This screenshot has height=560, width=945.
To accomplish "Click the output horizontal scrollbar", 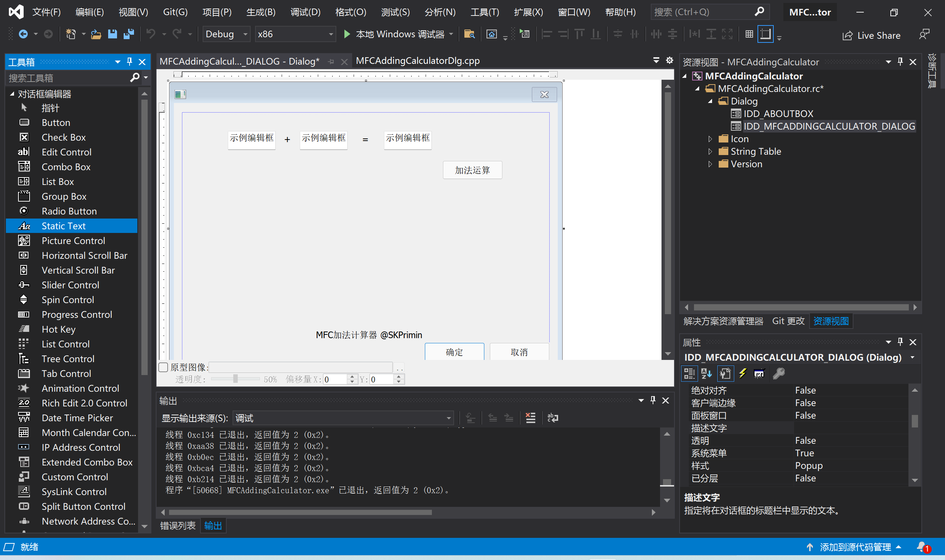I will (x=300, y=512).
